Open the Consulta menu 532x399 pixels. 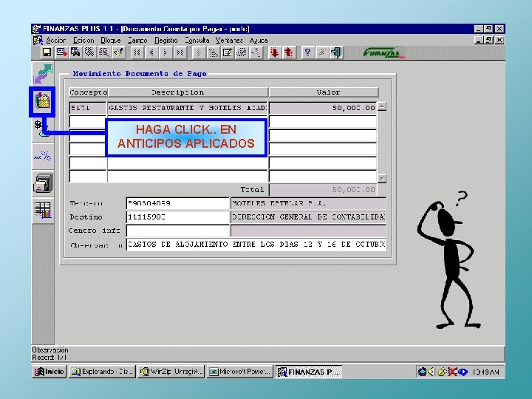point(197,41)
